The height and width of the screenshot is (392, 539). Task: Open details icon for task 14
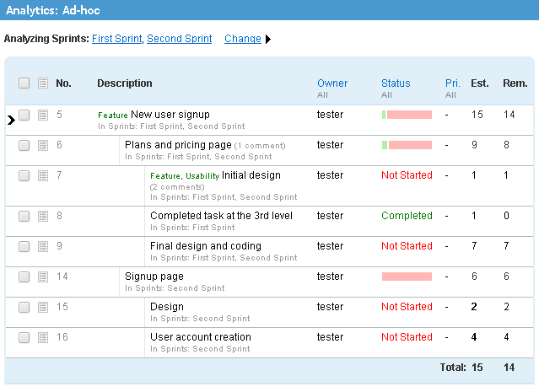(43, 277)
